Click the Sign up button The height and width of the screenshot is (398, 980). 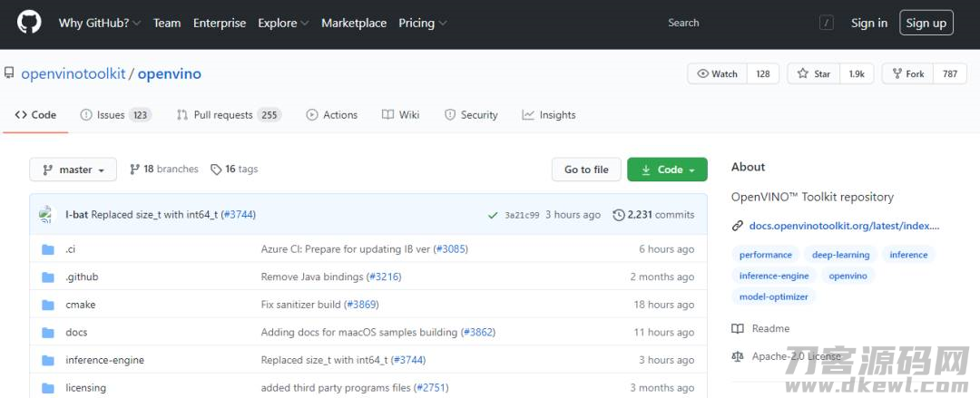(x=926, y=23)
